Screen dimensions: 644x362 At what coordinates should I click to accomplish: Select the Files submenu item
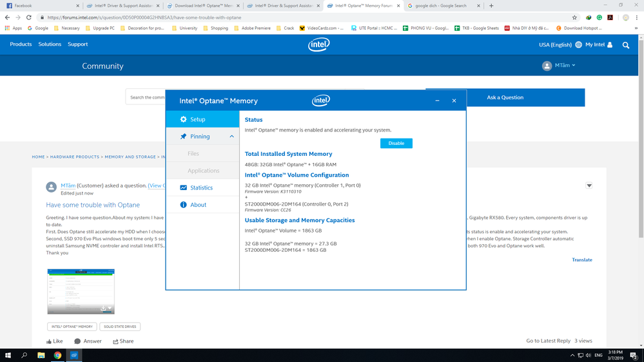point(193,153)
